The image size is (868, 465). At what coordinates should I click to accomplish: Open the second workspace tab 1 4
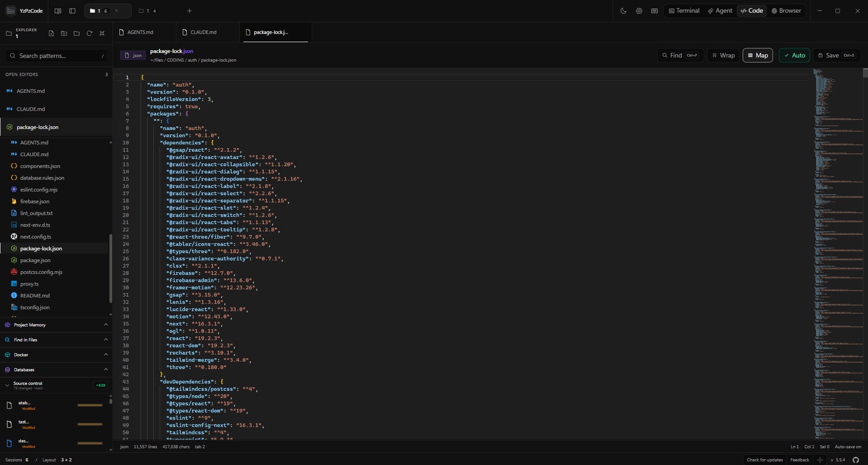pos(148,11)
